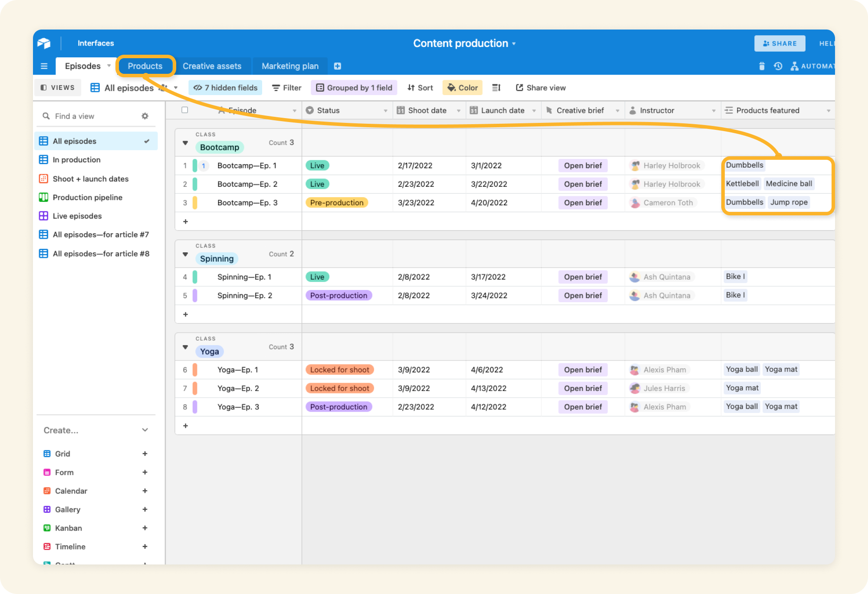The width and height of the screenshot is (868, 594).
Task: Click the 7 hidden fields toolbar item
Action: (225, 87)
